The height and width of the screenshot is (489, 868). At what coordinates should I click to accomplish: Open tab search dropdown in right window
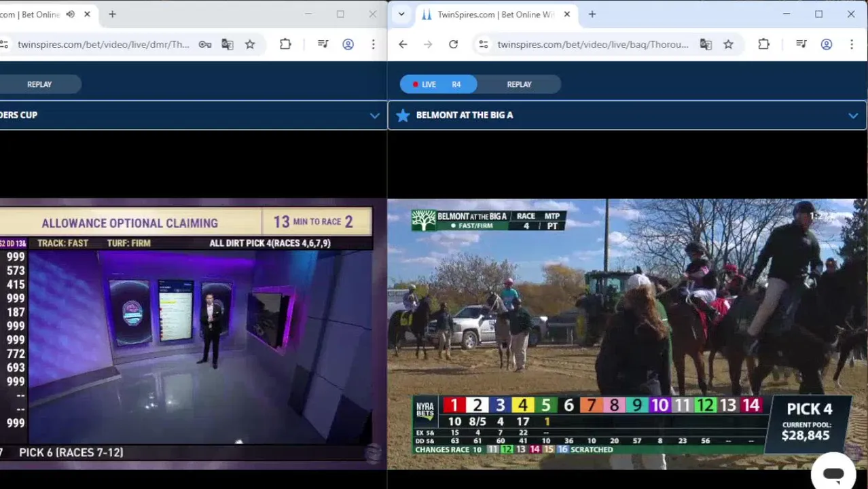click(401, 14)
